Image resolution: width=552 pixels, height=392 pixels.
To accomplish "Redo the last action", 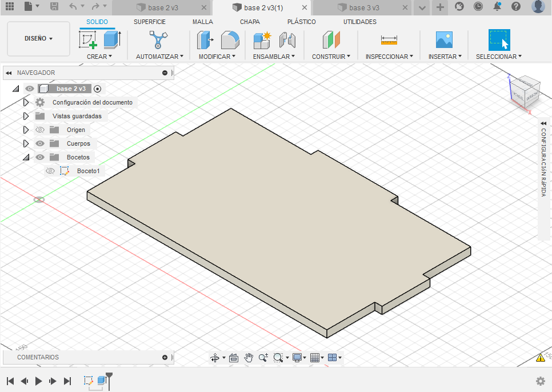I will pos(95,6).
